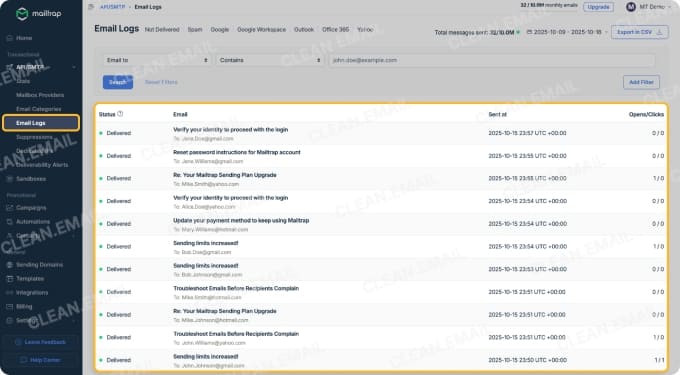Viewport: 680px width, 375px height.
Task: Select Email Logs in the sidebar
Action: coord(41,123)
